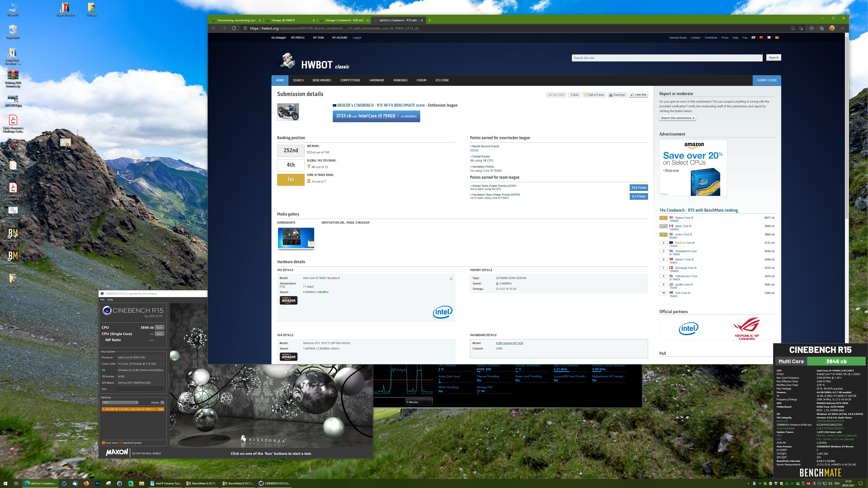Open Dieser PC desktop icon
Viewport: 868px width, 488px height.
pyautogui.click(x=13, y=9)
